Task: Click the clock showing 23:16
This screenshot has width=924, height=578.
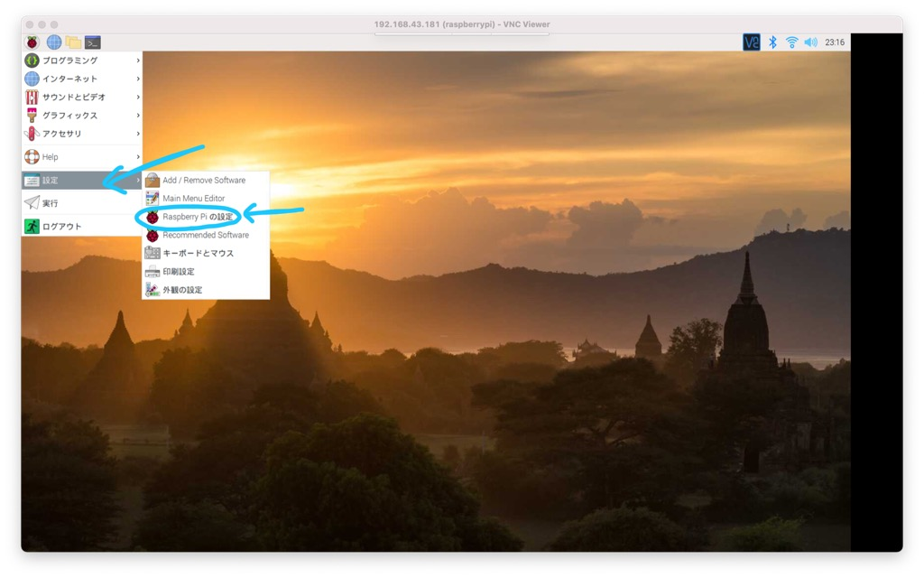Action: pyautogui.click(x=835, y=42)
